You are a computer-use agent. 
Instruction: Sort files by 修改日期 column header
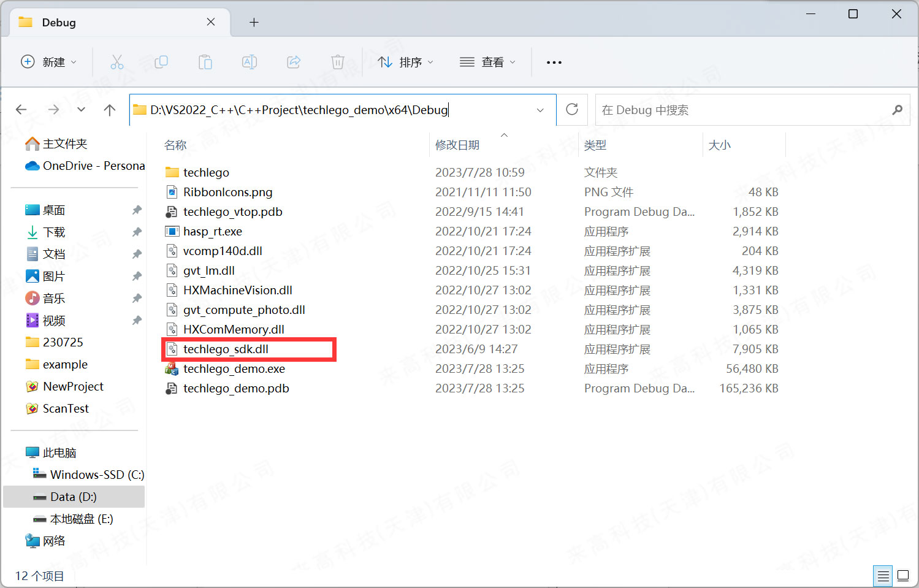(x=457, y=145)
